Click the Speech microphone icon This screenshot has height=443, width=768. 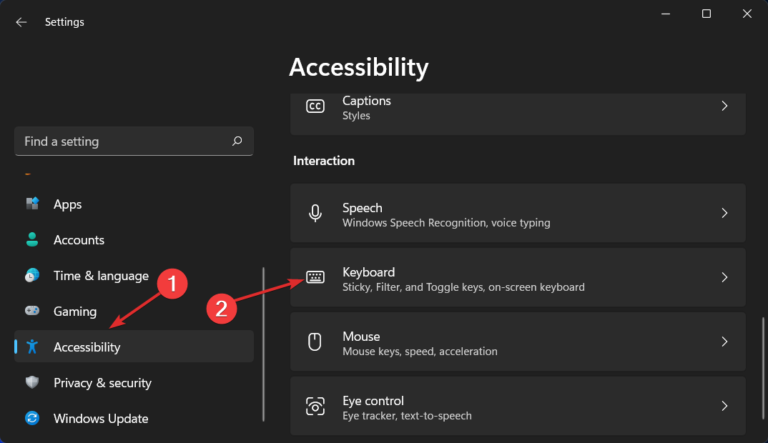(x=315, y=214)
